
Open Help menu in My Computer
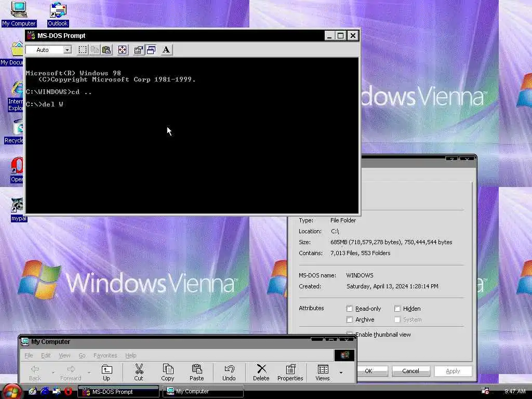tap(130, 355)
